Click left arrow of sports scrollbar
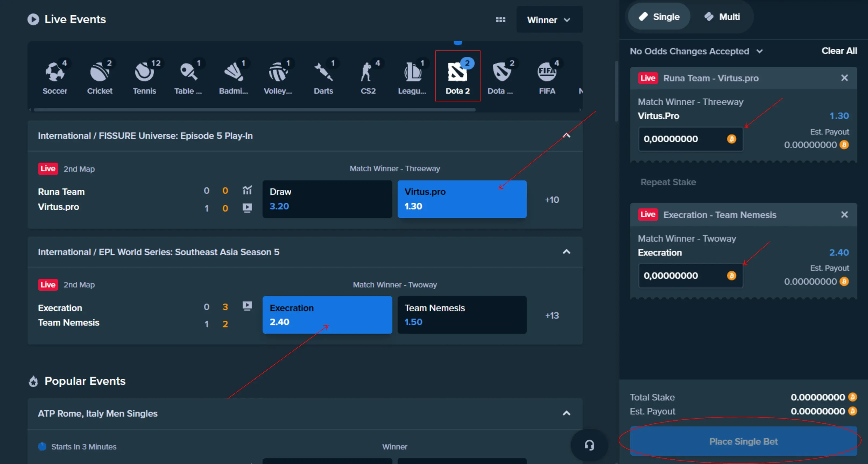 point(30,110)
